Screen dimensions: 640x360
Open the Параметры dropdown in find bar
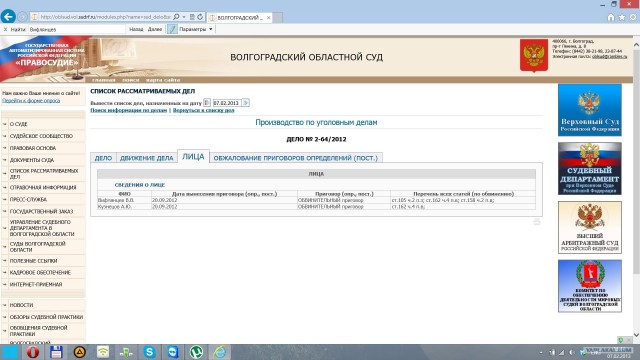point(196,29)
